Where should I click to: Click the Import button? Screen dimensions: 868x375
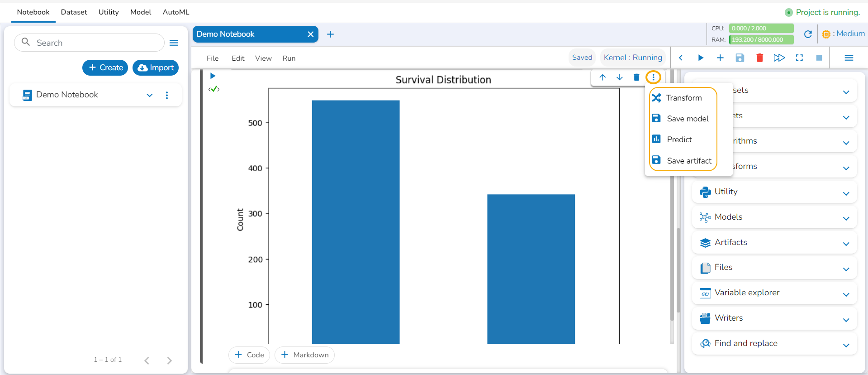(x=156, y=67)
